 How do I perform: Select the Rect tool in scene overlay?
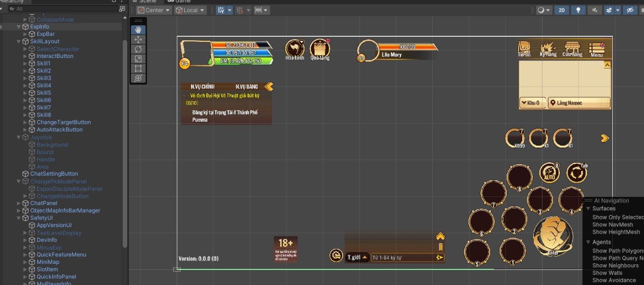pyautogui.click(x=138, y=68)
